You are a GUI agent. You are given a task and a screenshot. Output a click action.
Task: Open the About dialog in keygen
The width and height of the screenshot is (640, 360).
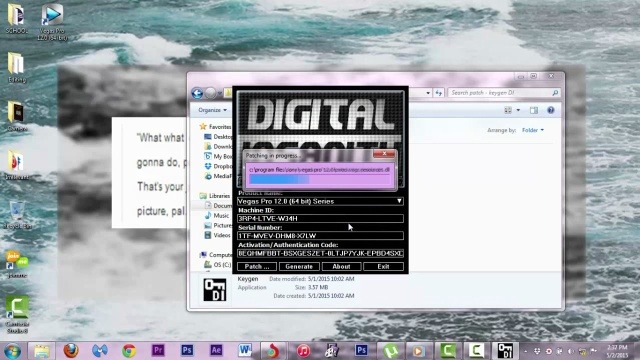point(341,267)
